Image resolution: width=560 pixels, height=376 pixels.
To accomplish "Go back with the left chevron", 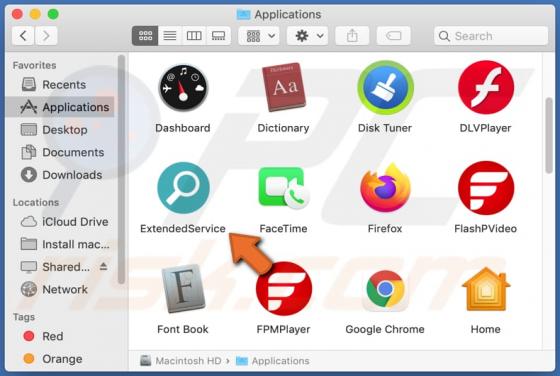I will click(x=23, y=36).
